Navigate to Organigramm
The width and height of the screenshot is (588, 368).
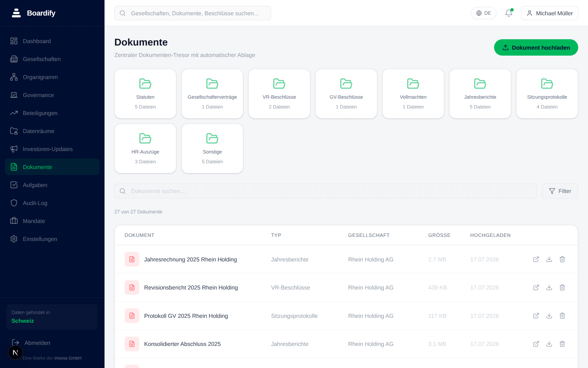(x=52, y=77)
